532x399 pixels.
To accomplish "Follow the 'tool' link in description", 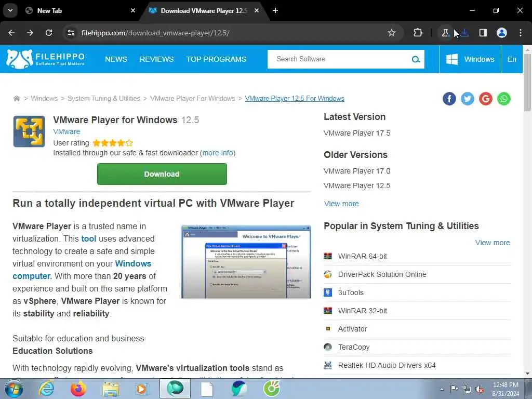I will pos(88,238).
